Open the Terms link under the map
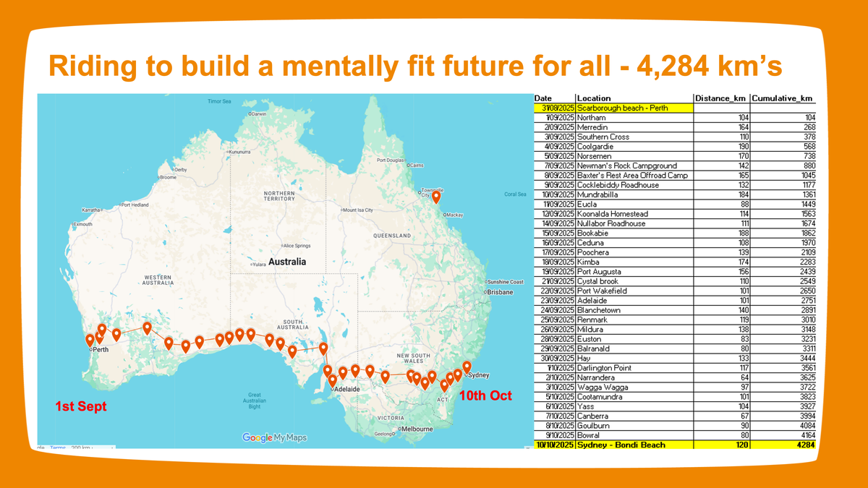 (x=58, y=448)
